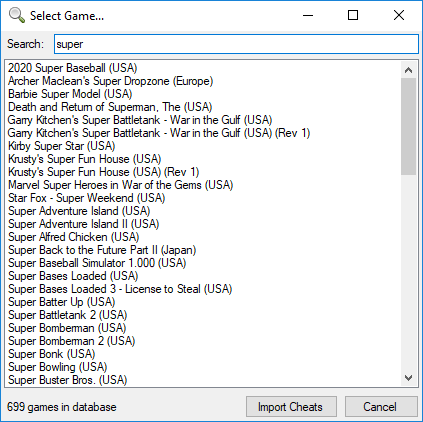Click the Cancel button
This screenshot has width=423, height=422.
(381, 407)
